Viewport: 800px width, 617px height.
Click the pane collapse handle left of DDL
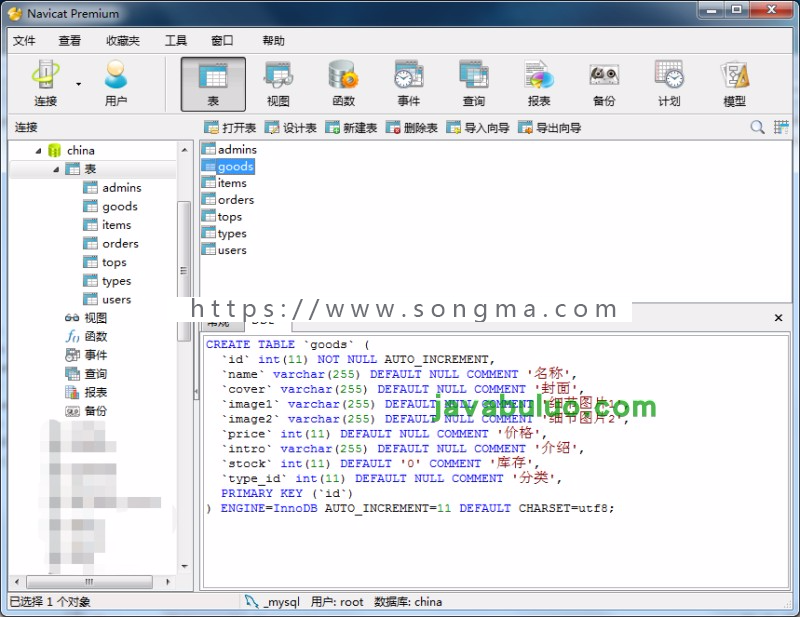click(x=196, y=393)
